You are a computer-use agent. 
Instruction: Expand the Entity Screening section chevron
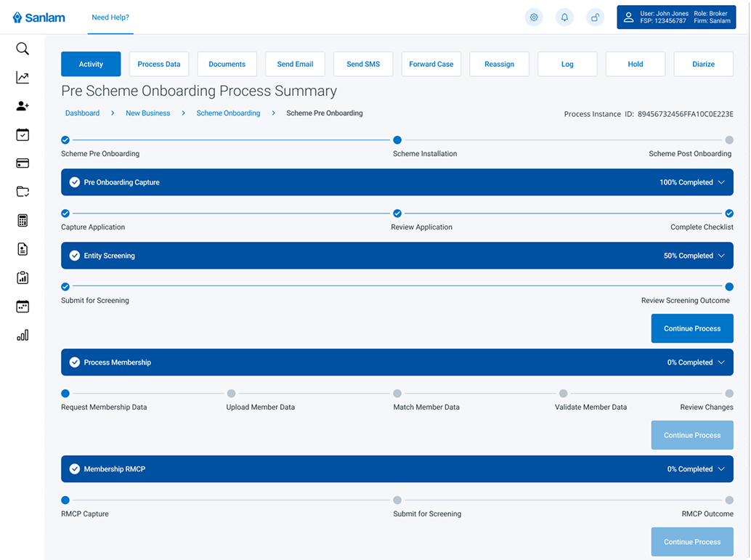pyautogui.click(x=721, y=256)
